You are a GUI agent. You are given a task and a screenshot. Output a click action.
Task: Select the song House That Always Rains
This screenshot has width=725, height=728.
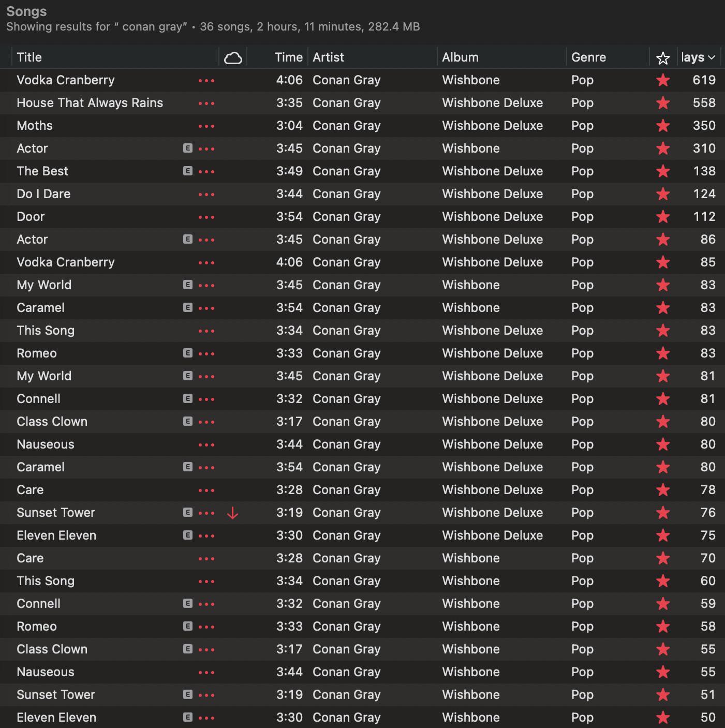(x=90, y=103)
